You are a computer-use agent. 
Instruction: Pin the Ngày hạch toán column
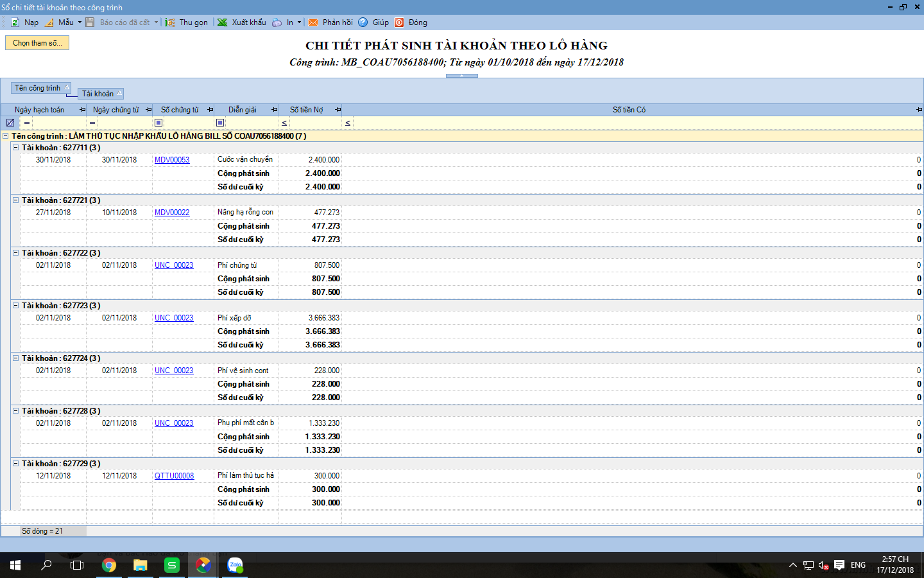pos(82,110)
